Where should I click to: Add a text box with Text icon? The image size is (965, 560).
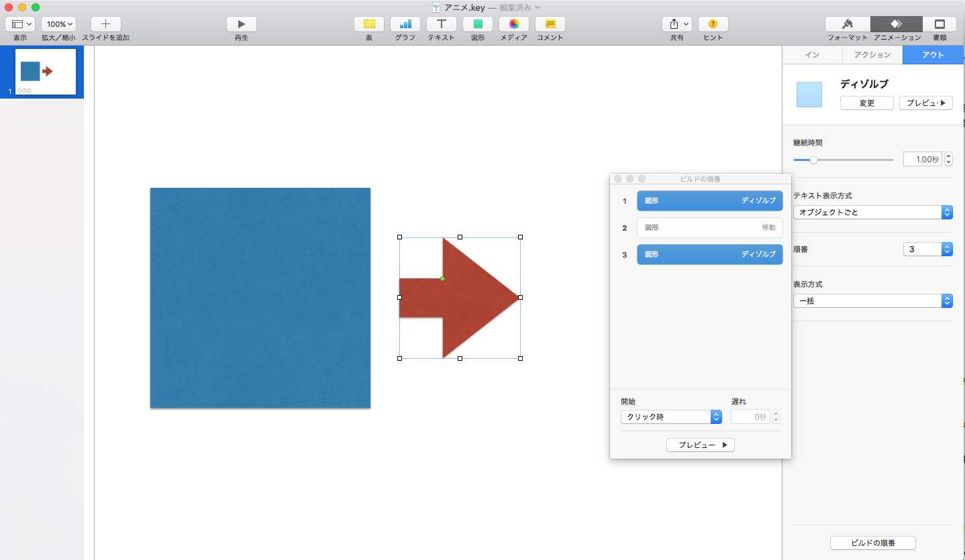[x=442, y=24]
